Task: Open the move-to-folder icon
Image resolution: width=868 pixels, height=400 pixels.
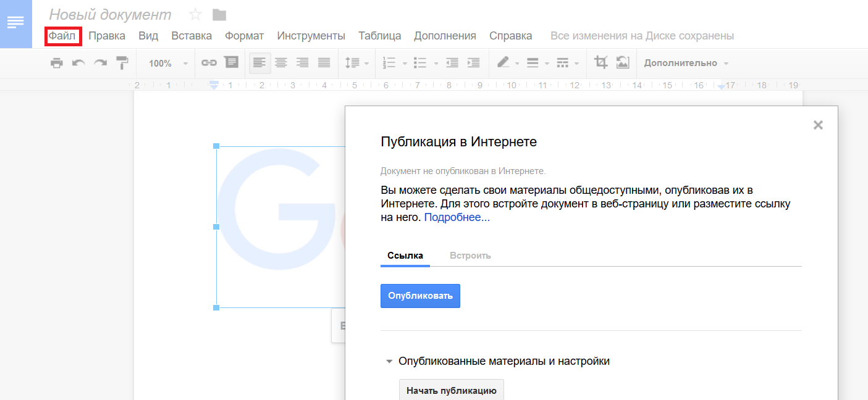Action: [x=219, y=14]
